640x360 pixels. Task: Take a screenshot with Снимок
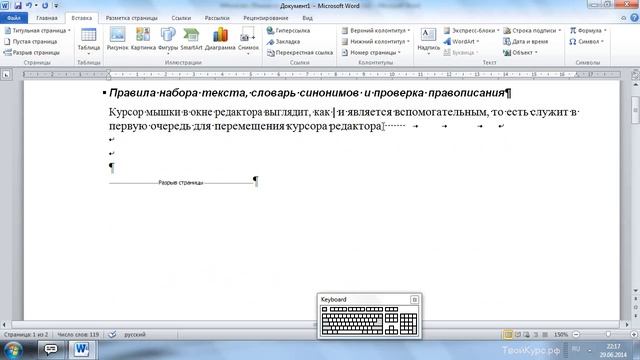tap(248, 41)
